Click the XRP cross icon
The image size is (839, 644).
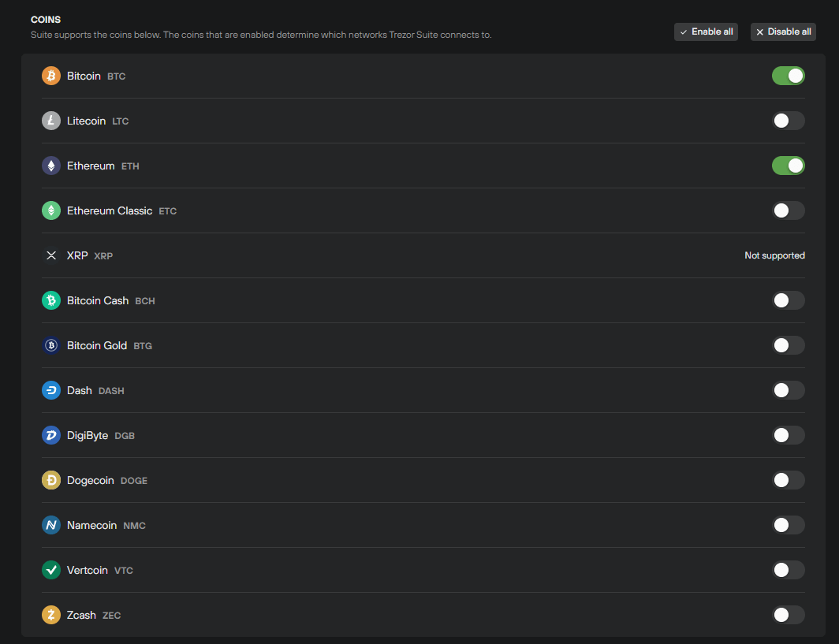[x=50, y=255]
